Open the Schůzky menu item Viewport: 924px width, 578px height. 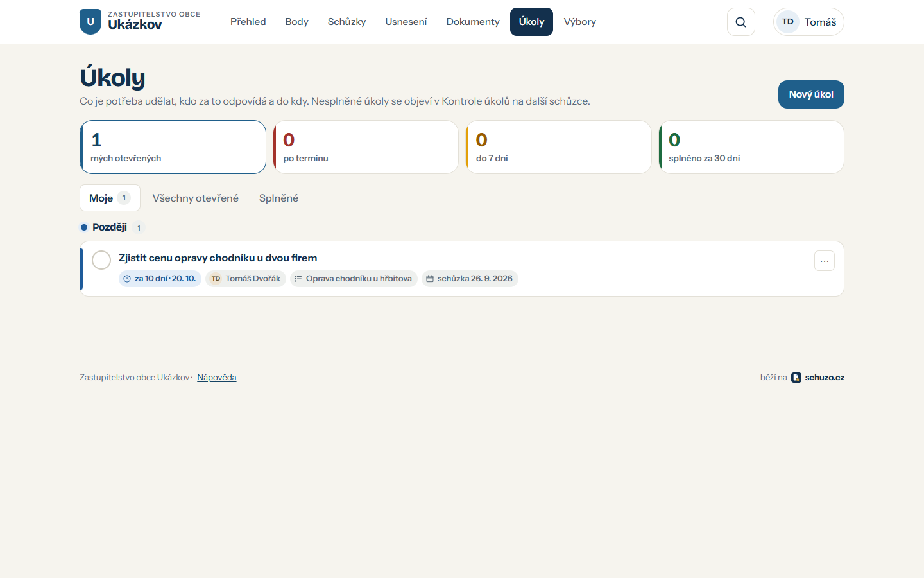346,22
